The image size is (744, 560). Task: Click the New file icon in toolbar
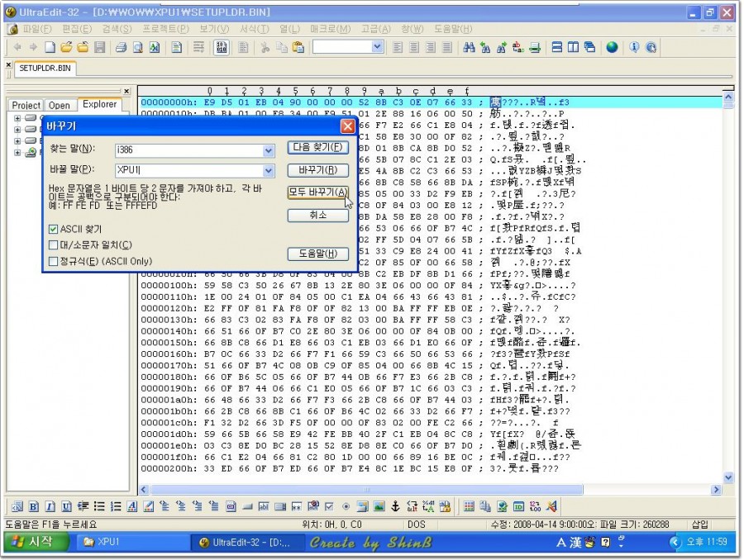[x=50, y=47]
